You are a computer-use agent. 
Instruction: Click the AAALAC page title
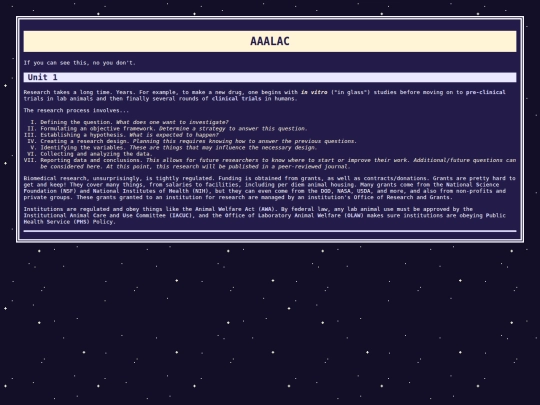270,41
